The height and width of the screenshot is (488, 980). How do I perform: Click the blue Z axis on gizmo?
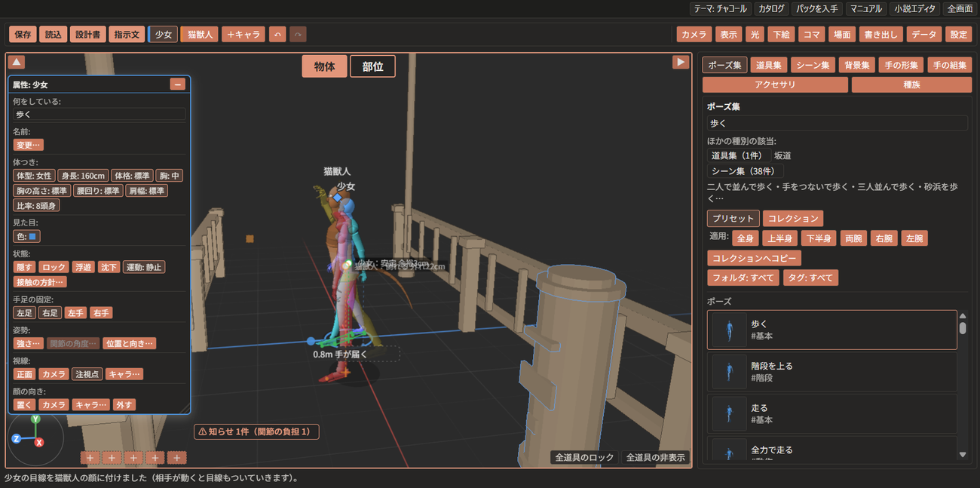16,438
